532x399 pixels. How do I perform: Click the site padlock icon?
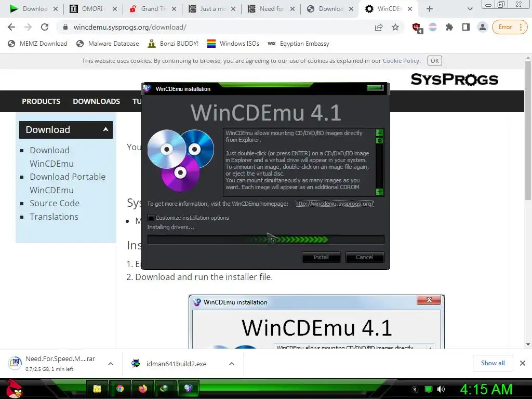[x=65, y=27]
